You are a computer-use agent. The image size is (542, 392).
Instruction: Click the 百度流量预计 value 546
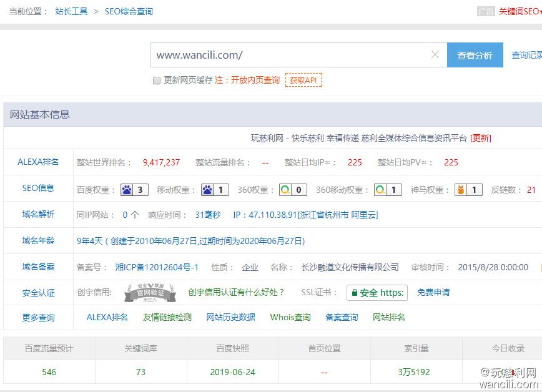pos(49,372)
